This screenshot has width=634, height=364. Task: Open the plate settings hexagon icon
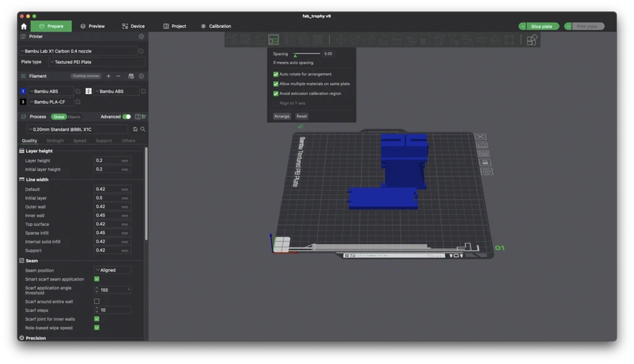(x=487, y=171)
